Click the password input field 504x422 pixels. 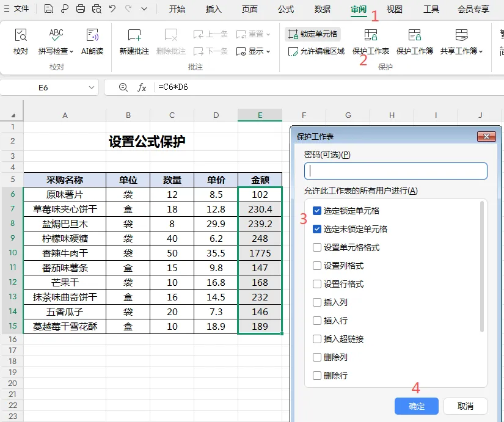coord(396,171)
